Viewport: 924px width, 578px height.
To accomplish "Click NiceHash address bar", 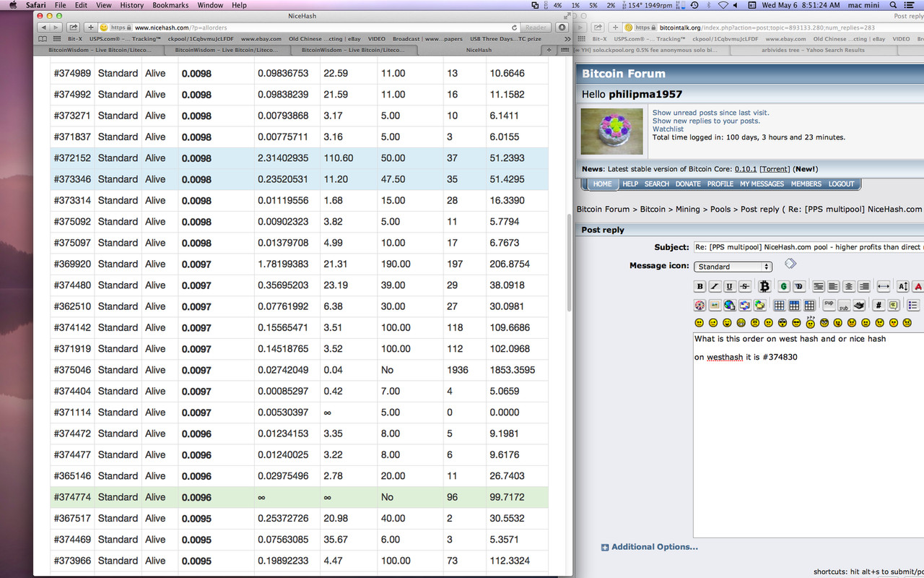I will (x=310, y=27).
